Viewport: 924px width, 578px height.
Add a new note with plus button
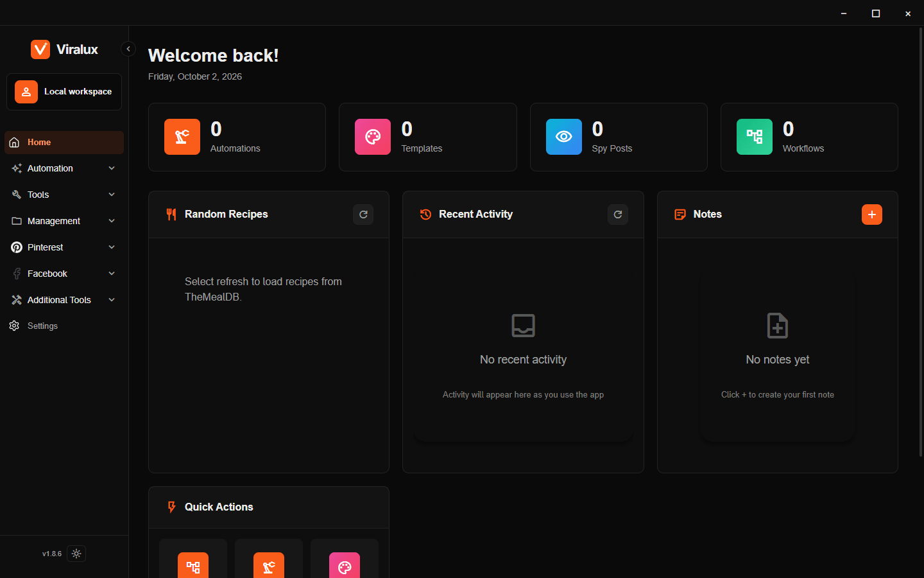[872, 215]
